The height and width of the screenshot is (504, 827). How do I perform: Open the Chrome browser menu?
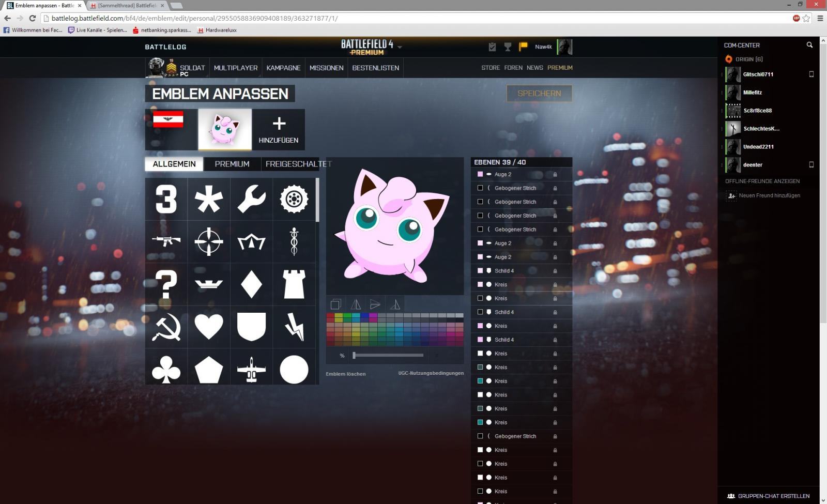coord(820,18)
